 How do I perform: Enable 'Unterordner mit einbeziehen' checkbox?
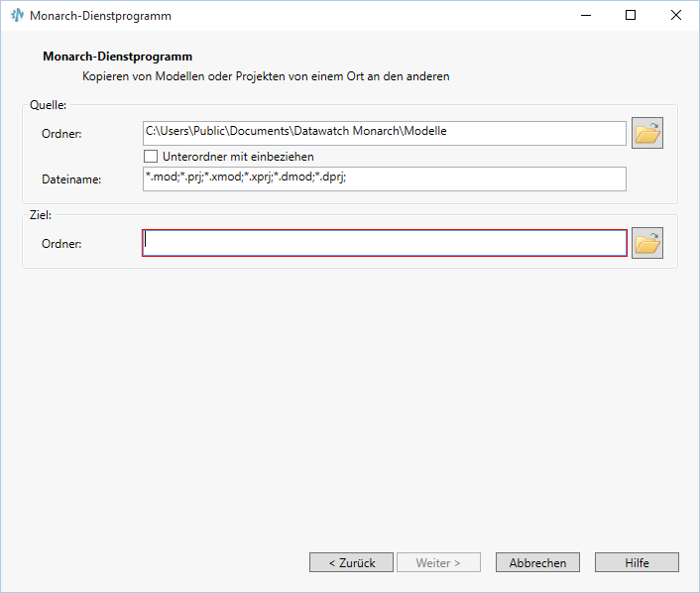(152, 157)
